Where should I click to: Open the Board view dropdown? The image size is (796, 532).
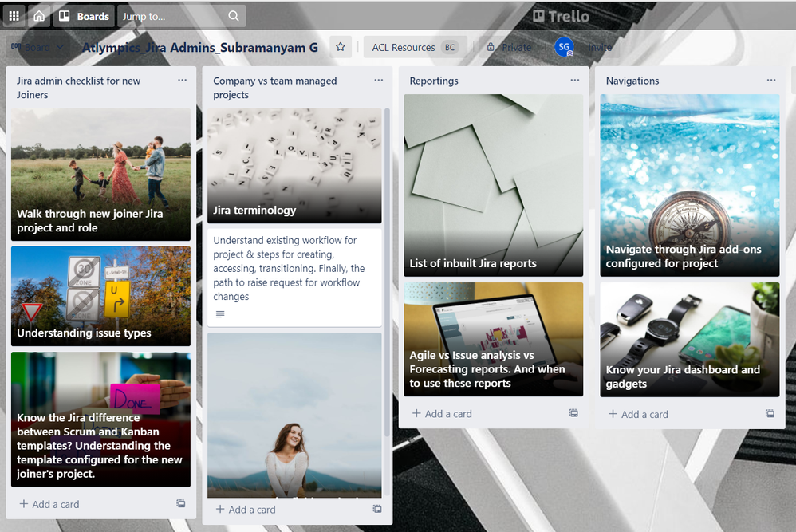coord(37,47)
